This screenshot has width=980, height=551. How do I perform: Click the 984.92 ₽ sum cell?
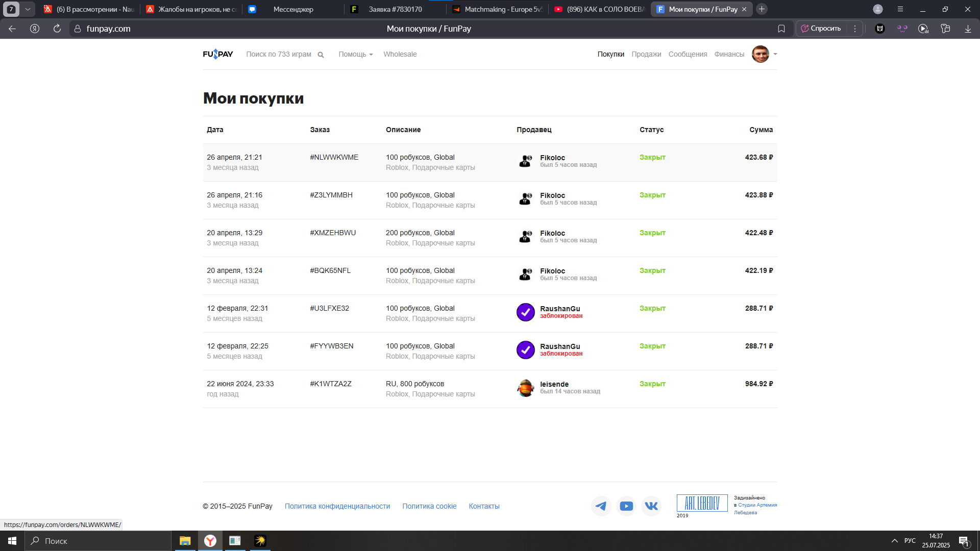[759, 384]
